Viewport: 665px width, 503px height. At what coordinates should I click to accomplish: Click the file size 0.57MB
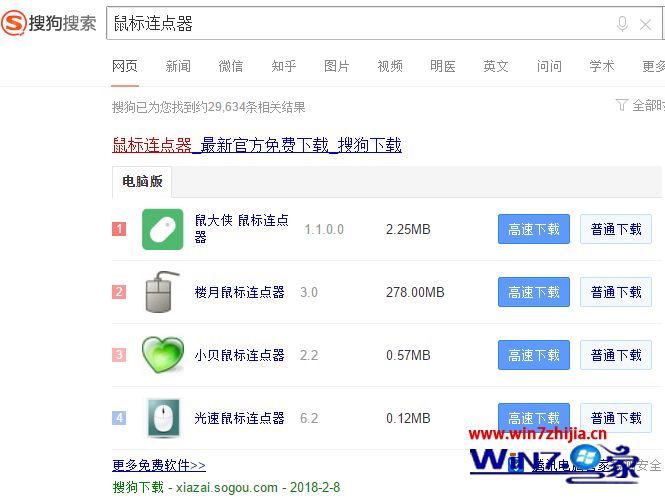408,355
